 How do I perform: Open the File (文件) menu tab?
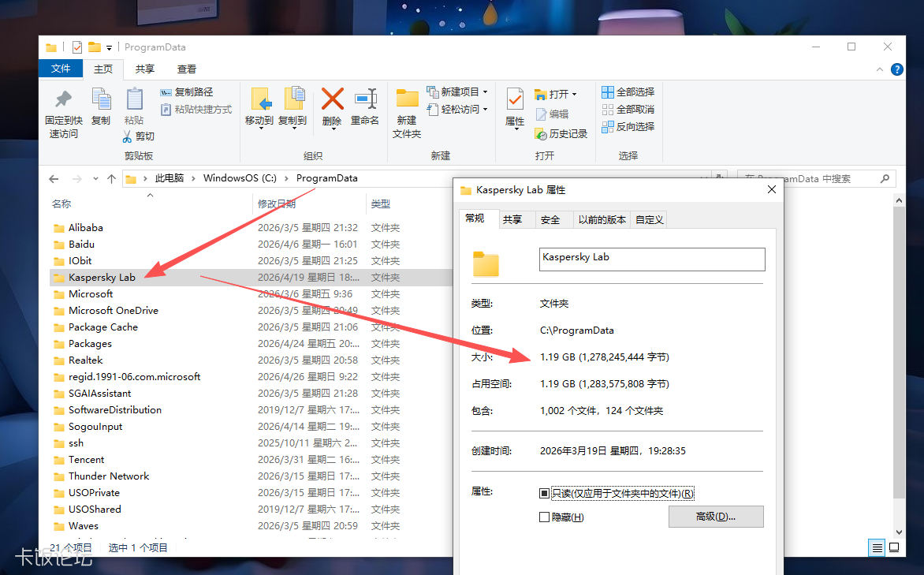(61, 69)
